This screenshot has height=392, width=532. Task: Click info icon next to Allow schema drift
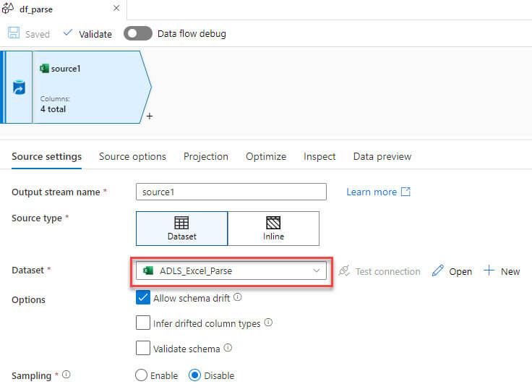tap(238, 297)
